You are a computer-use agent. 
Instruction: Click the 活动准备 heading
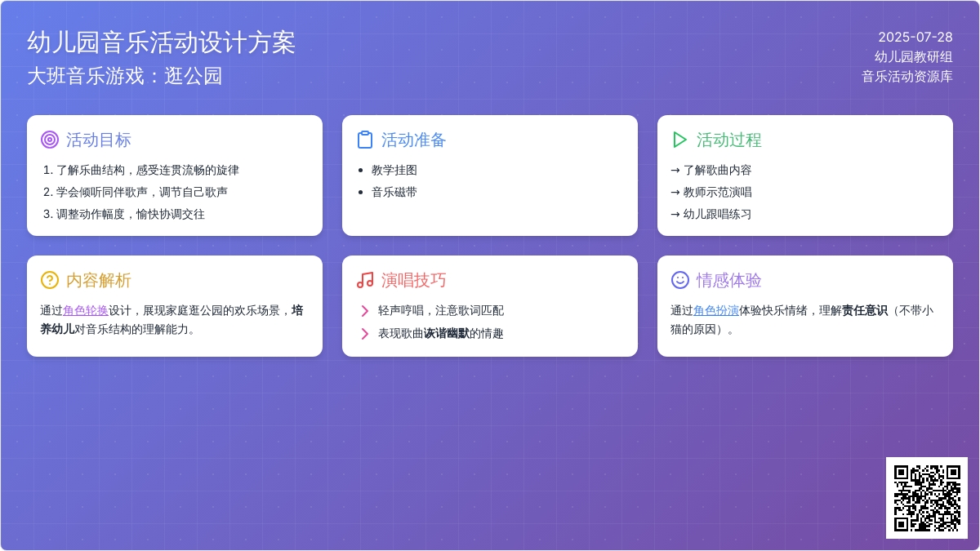pyautogui.click(x=414, y=140)
